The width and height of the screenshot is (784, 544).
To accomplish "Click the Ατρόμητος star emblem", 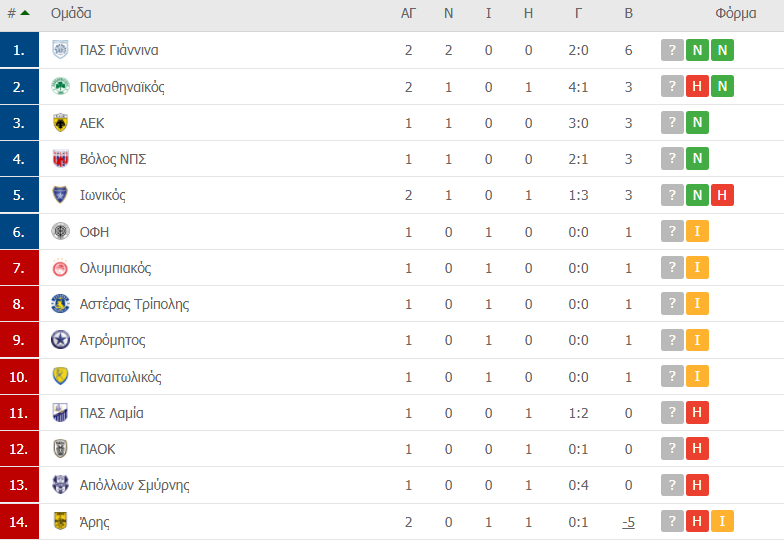I will [60, 340].
